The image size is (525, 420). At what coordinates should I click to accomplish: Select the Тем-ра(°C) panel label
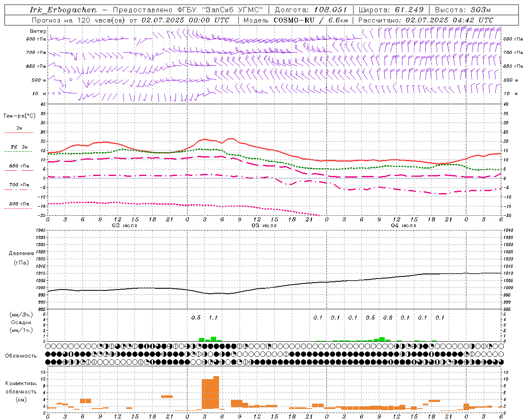pos(19,116)
